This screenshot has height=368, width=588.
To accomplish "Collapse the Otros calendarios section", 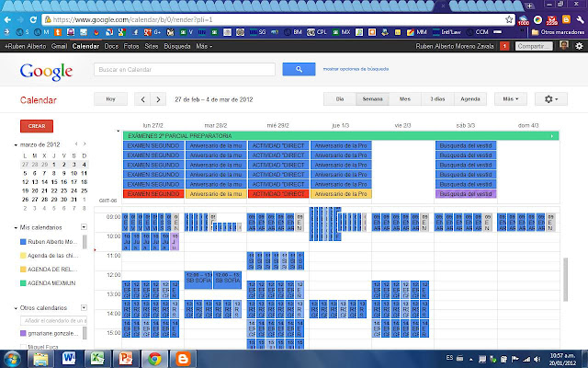I will 16,308.
